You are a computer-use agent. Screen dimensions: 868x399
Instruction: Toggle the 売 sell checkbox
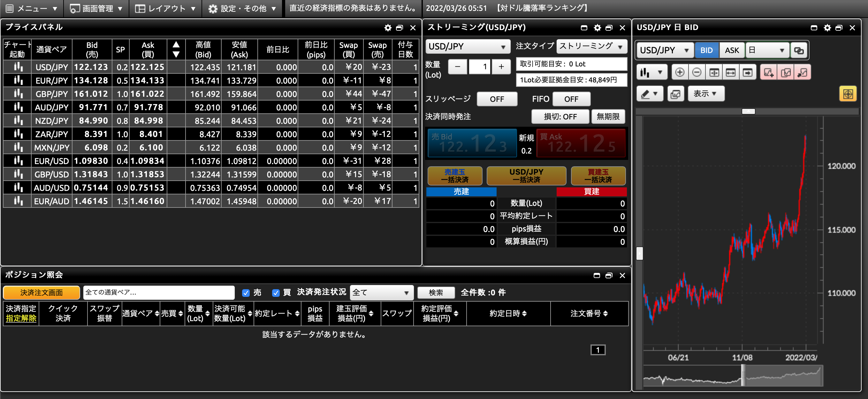(x=246, y=293)
